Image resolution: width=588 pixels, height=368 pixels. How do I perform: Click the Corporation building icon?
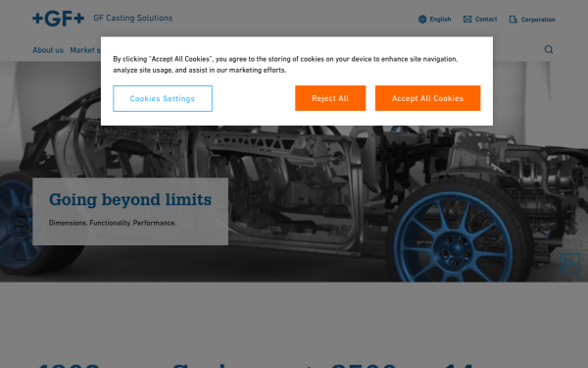(513, 20)
